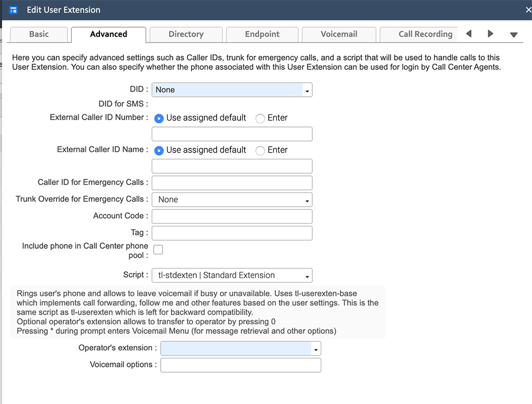Screen dimensions: 532x404
Task: Click the Edit User Extension title bar icon
Action: tap(13, 10)
